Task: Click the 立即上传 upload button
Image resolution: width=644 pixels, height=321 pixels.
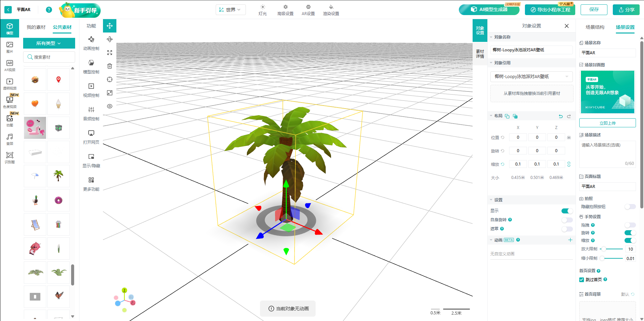Action: tap(607, 123)
